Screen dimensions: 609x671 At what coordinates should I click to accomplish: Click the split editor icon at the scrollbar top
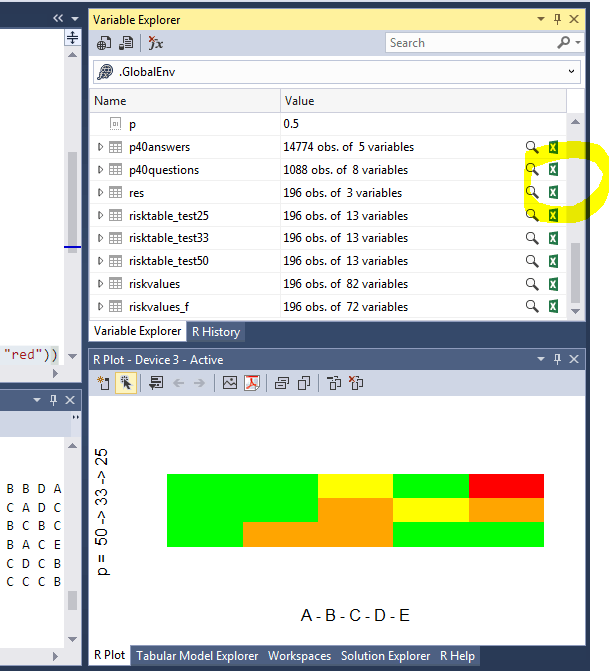coord(72,38)
